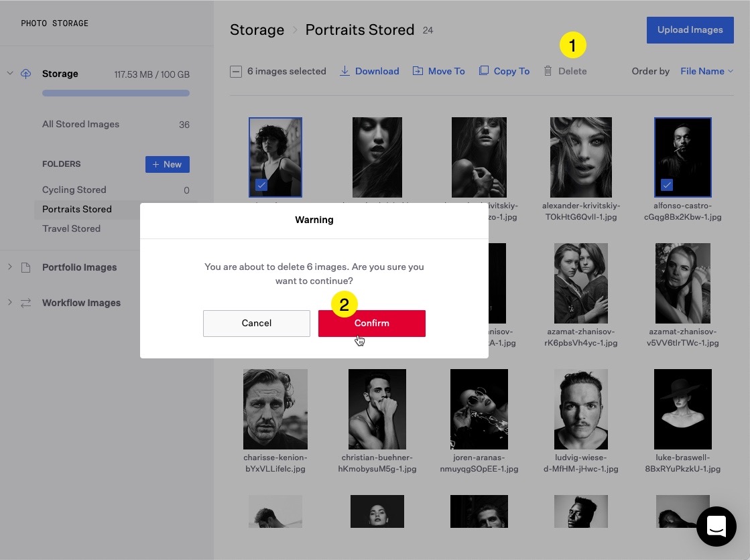Open the Cycling Stored folder
The width and height of the screenshot is (750, 560).
point(74,190)
